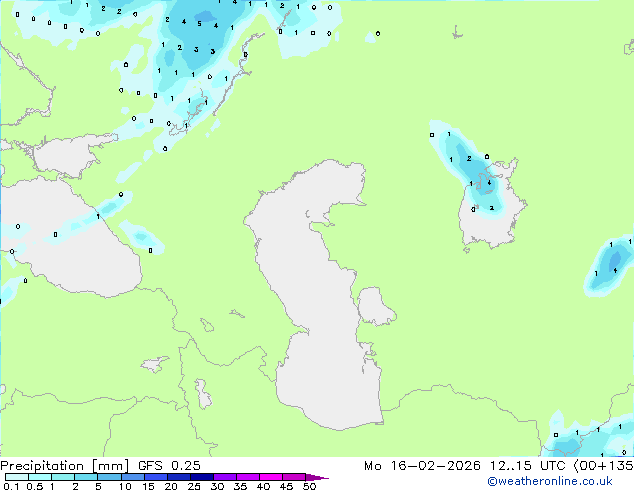Viewport: 634px width, 490px height.
Task: Click the 30–35 mm purple legend box
Action: pyautogui.click(x=224, y=477)
